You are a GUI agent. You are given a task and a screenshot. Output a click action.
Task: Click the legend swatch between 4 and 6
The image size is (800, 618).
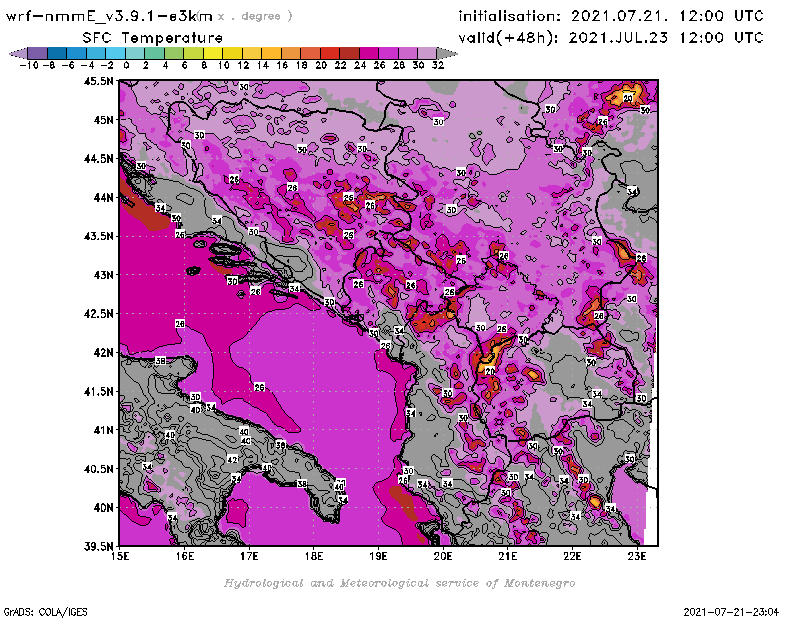[174, 53]
